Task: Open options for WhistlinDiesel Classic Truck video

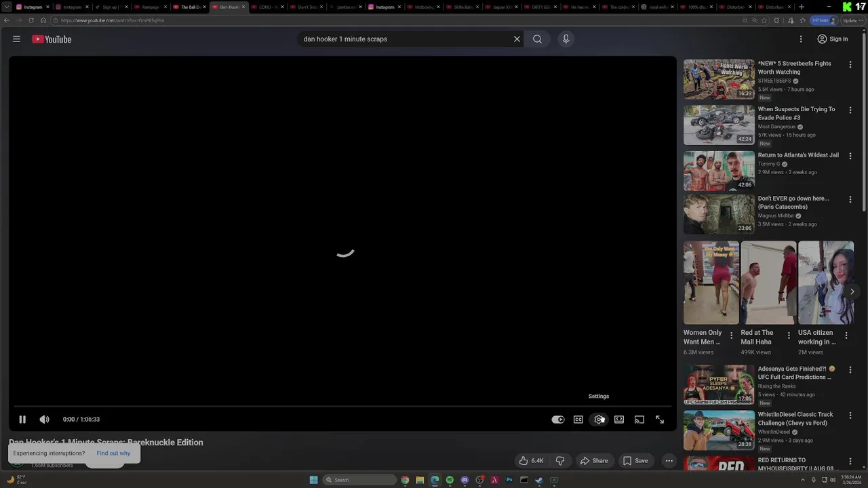Action: [850, 415]
